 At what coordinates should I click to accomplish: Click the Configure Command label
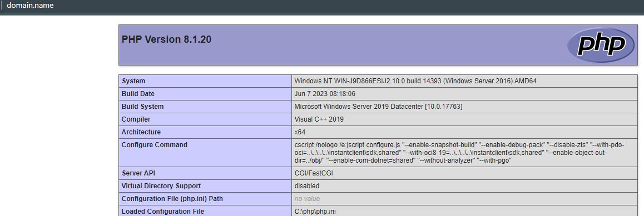[155, 145]
